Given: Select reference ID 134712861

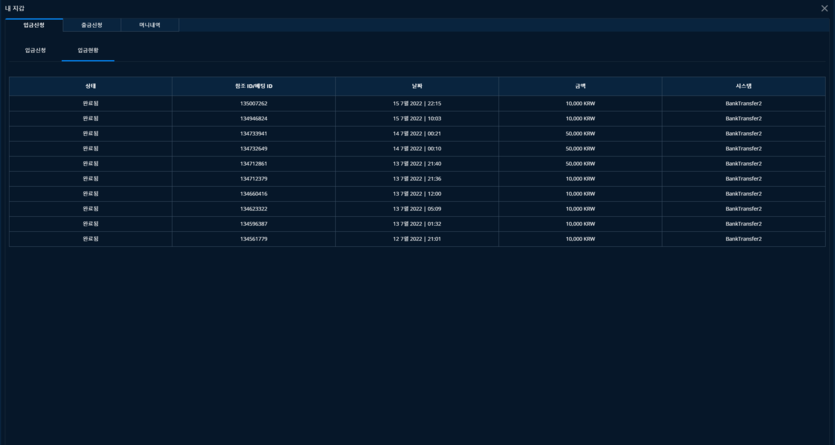Looking at the screenshot, I should [x=253, y=163].
